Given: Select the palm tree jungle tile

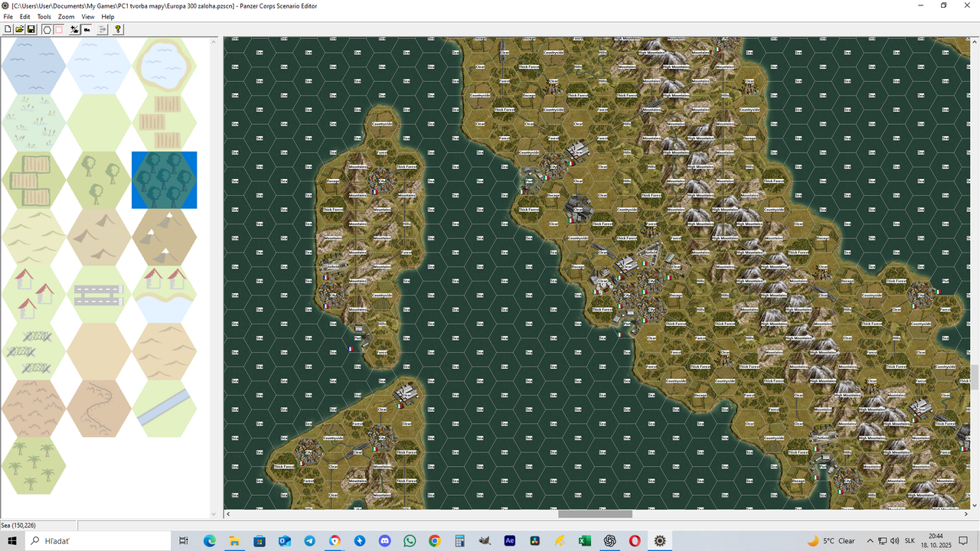Looking at the screenshot, I should coord(34,465).
